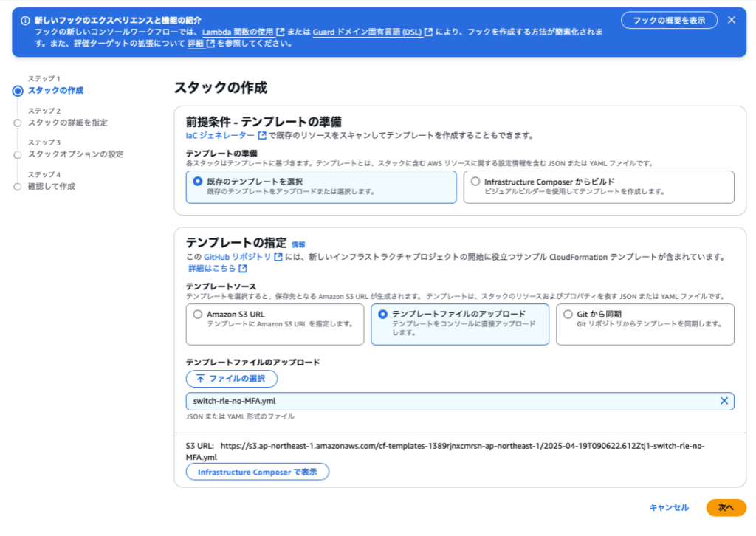Click the 次へ button

tap(726, 508)
